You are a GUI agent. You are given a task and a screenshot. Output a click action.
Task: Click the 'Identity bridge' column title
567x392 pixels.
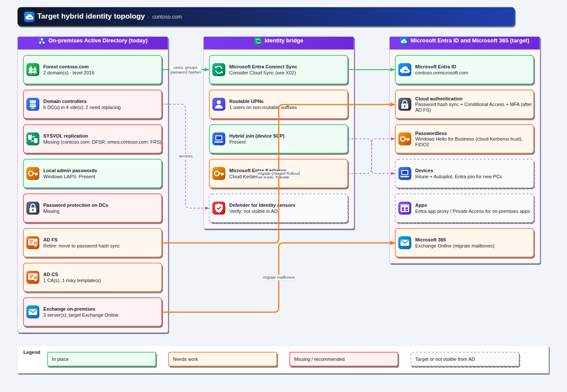(x=284, y=41)
